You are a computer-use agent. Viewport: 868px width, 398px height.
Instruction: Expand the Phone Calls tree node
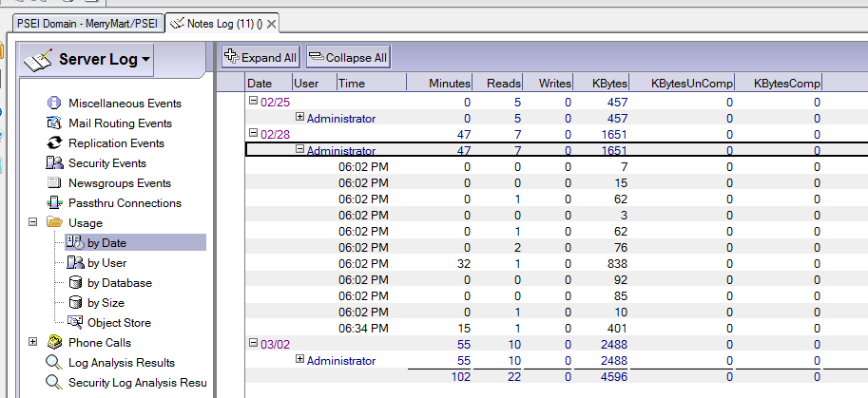pos(33,342)
